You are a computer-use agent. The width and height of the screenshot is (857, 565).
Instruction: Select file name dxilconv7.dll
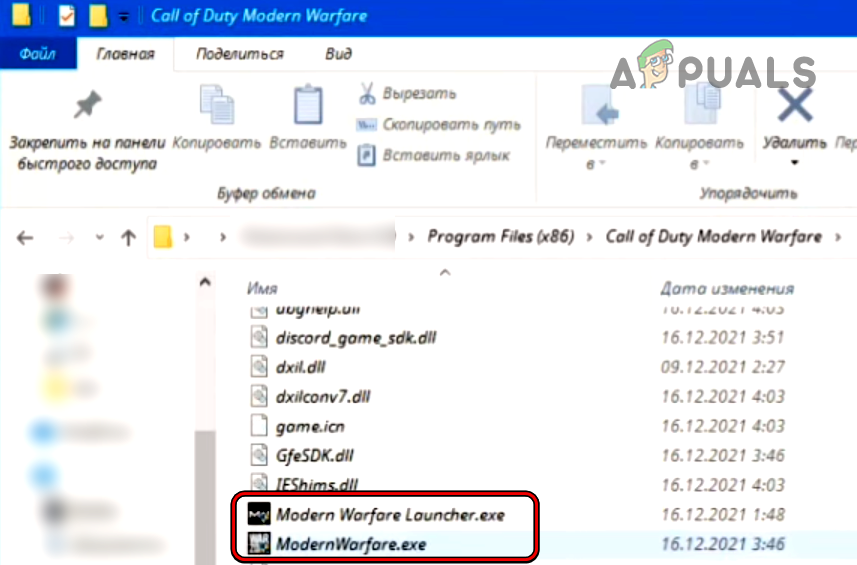tap(323, 397)
